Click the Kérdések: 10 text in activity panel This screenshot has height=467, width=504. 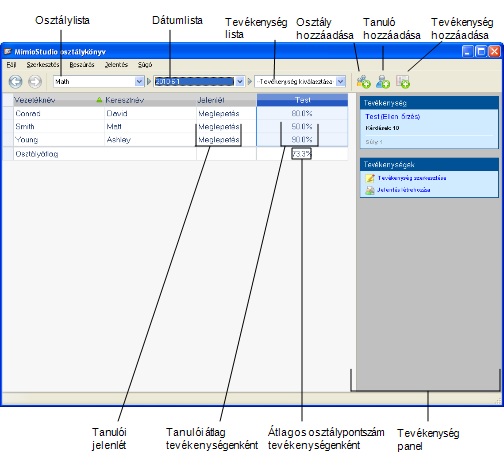[x=382, y=128]
